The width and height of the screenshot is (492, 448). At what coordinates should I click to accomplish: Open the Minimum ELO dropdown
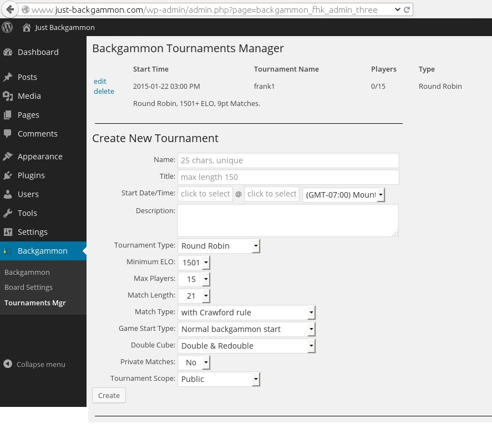point(194,263)
